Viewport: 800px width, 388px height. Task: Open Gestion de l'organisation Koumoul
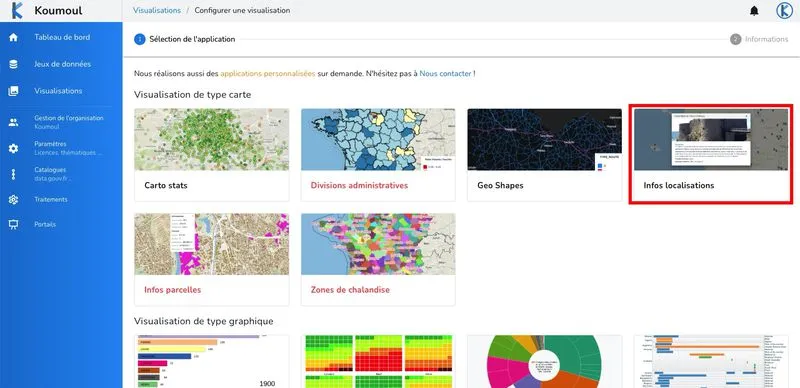tap(61, 123)
